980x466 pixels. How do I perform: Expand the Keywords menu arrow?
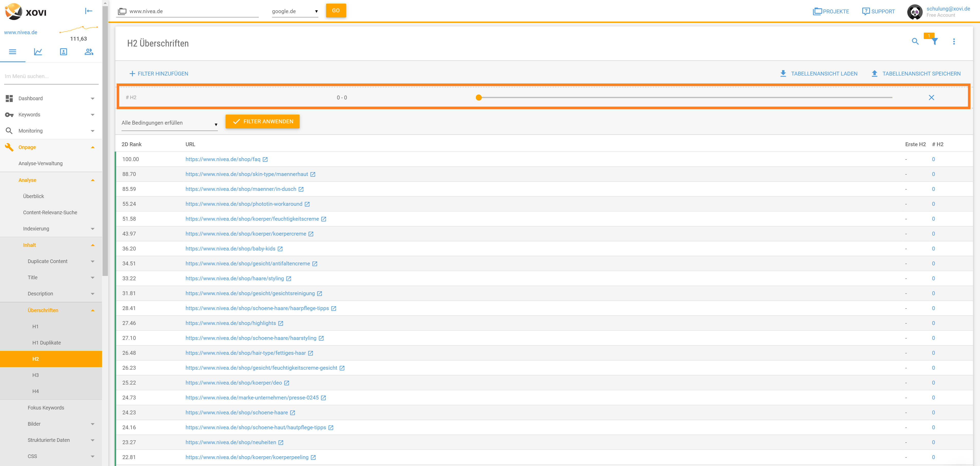tap(93, 115)
